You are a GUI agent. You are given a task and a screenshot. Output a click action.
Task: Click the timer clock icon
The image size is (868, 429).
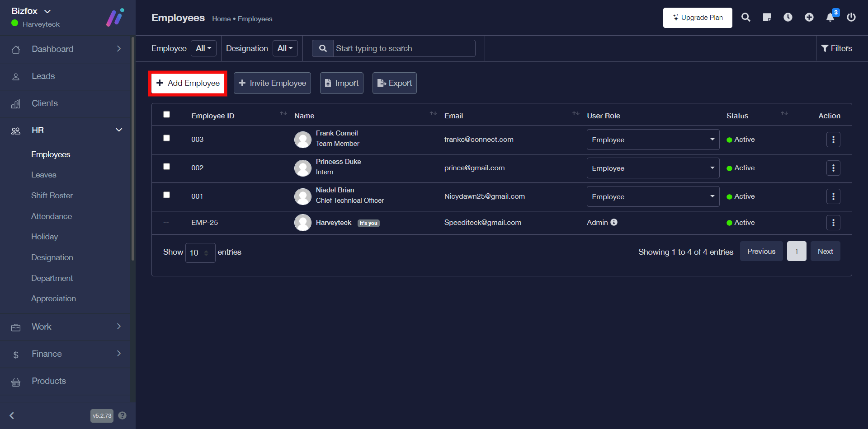pos(788,18)
